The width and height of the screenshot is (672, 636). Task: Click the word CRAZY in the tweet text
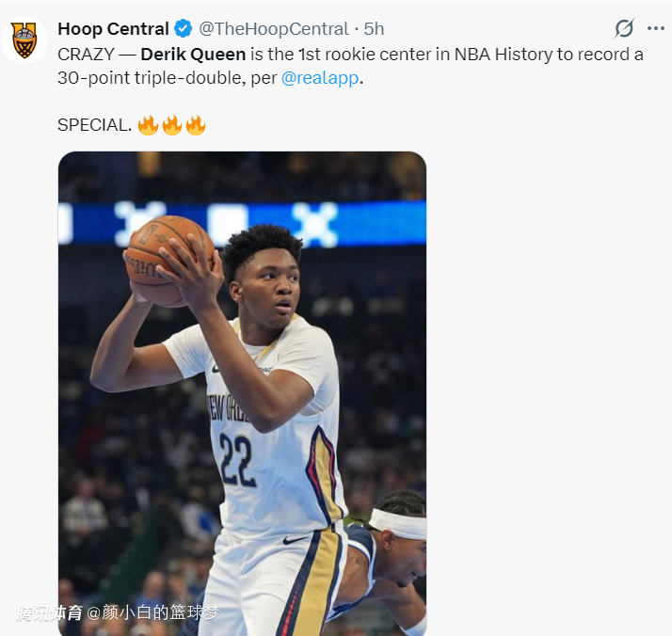[x=83, y=54]
